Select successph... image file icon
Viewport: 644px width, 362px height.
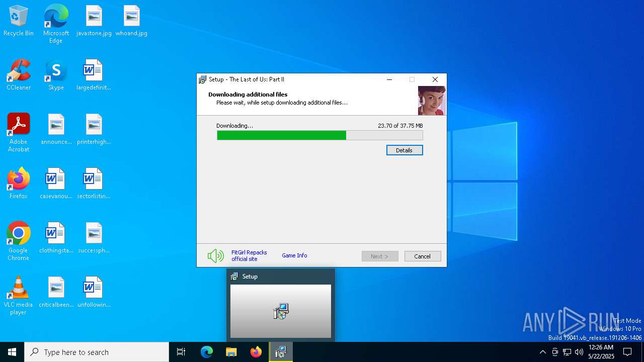(x=94, y=238)
